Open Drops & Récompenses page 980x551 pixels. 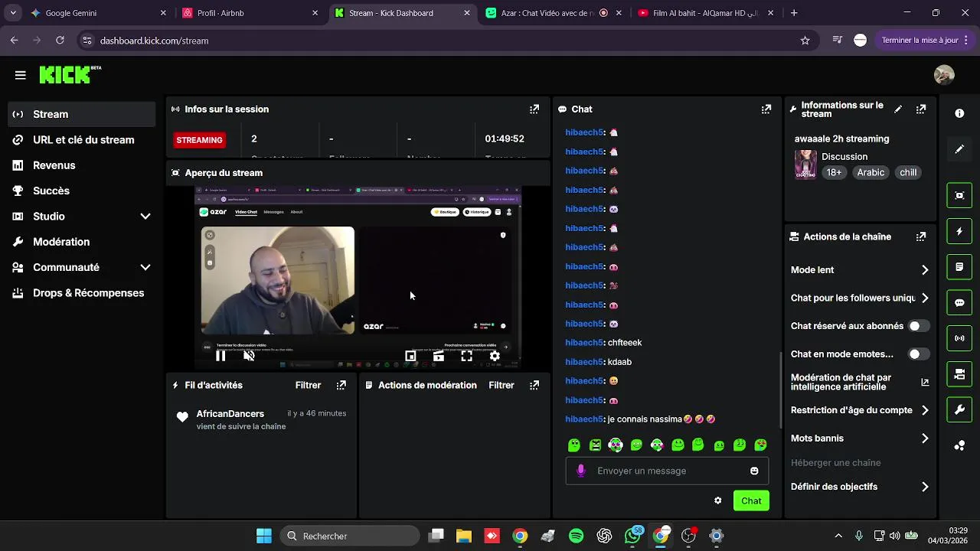pyautogui.click(x=81, y=293)
